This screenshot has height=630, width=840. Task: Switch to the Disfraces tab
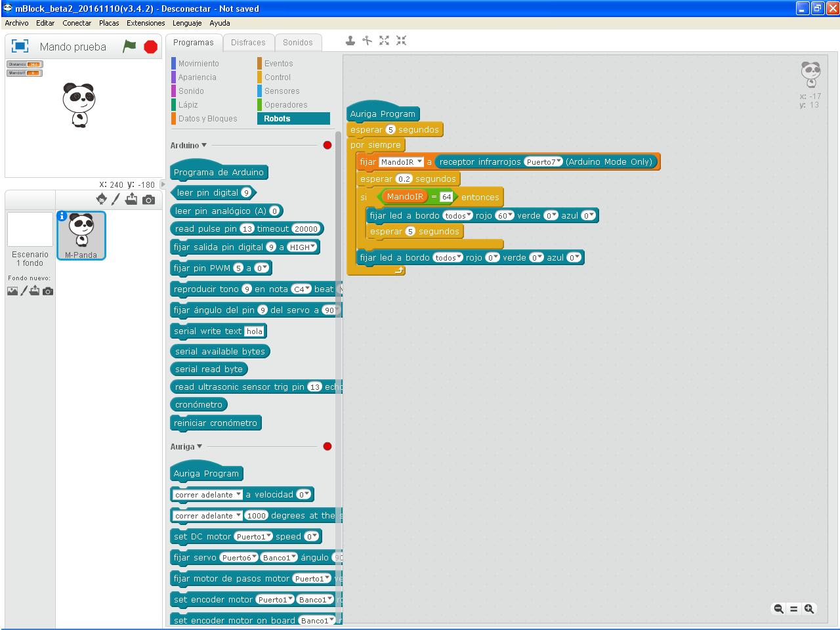248,42
